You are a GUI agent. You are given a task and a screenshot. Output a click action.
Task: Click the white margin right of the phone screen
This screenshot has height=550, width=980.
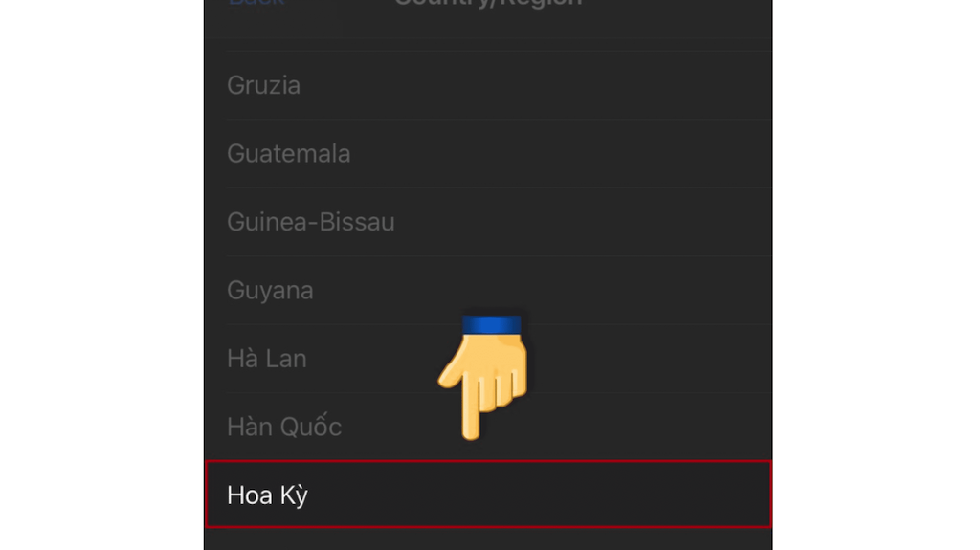tap(877, 275)
